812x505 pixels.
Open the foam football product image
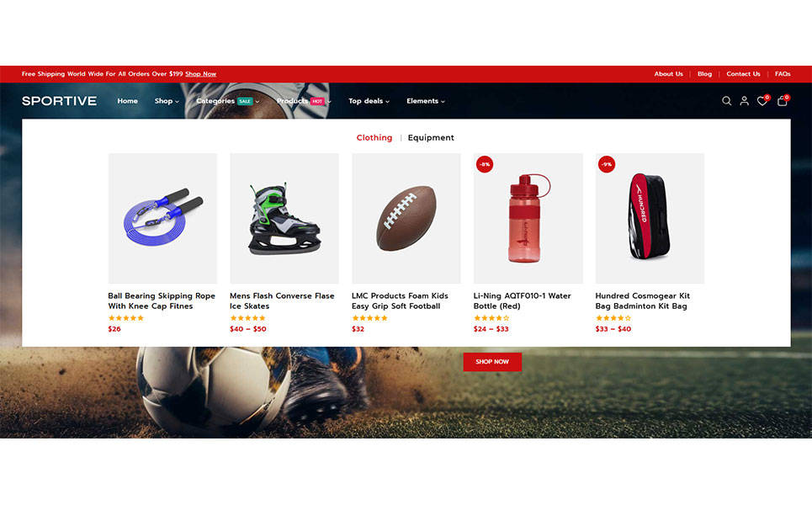pos(406,218)
